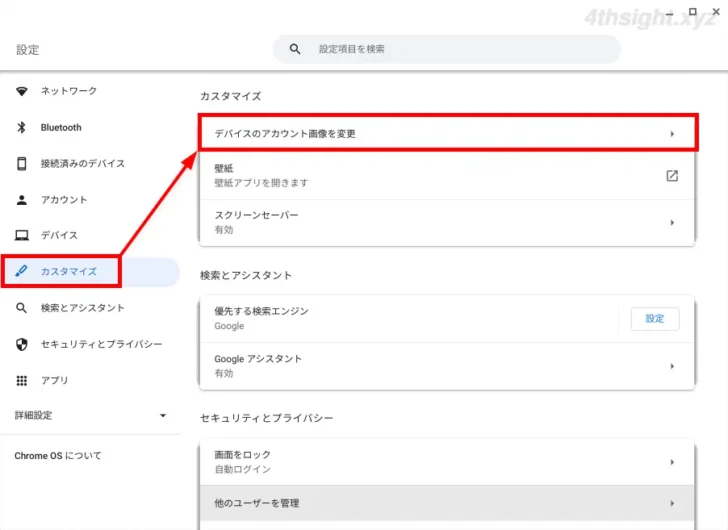Open Chrome OS について page
This screenshot has width=728, height=530.
[x=58, y=456]
